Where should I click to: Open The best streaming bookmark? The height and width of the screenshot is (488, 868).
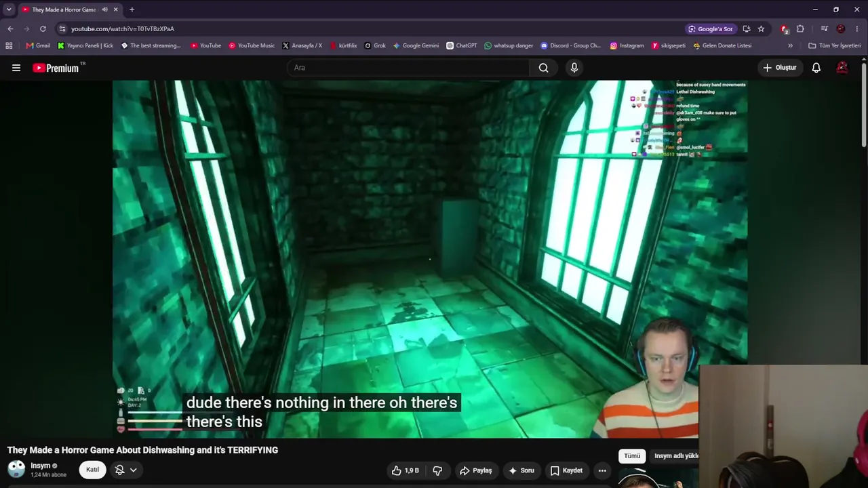click(151, 45)
